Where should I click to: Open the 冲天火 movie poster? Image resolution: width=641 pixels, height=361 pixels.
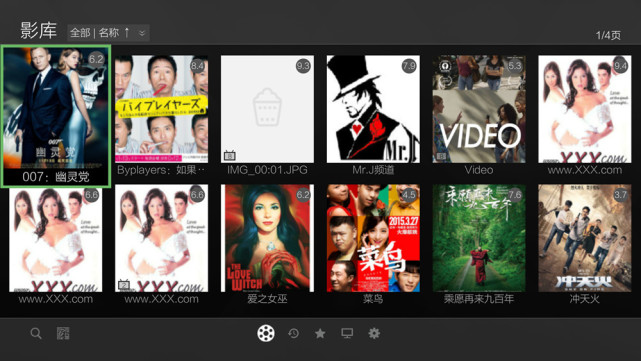pos(585,238)
